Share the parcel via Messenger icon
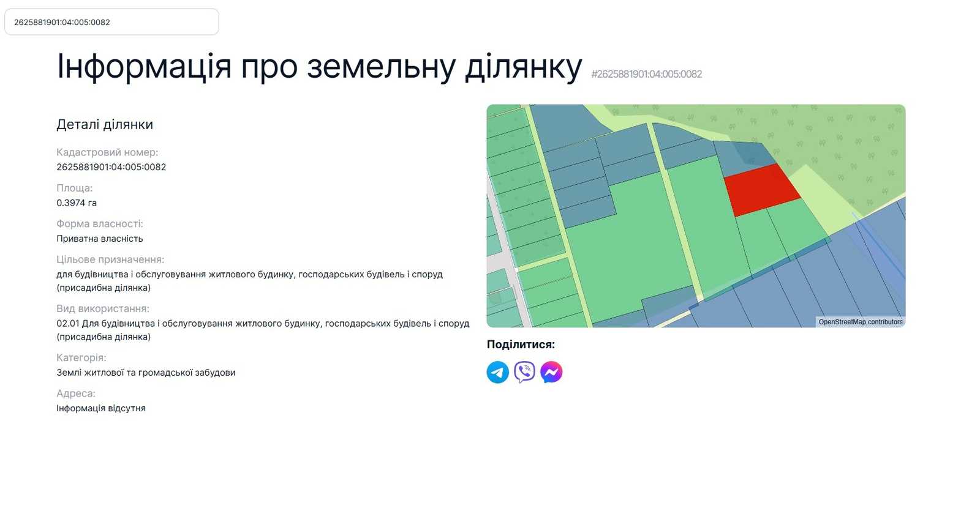 point(551,372)
